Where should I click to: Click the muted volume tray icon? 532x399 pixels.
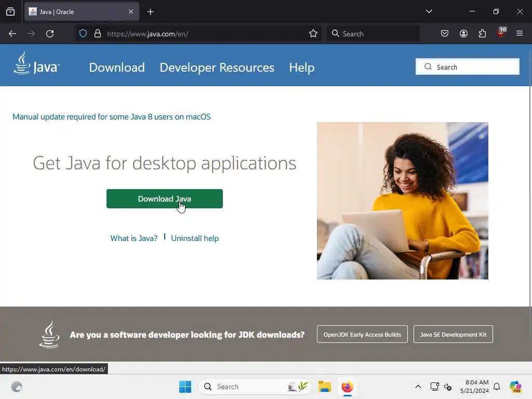[x=448, y=387]
